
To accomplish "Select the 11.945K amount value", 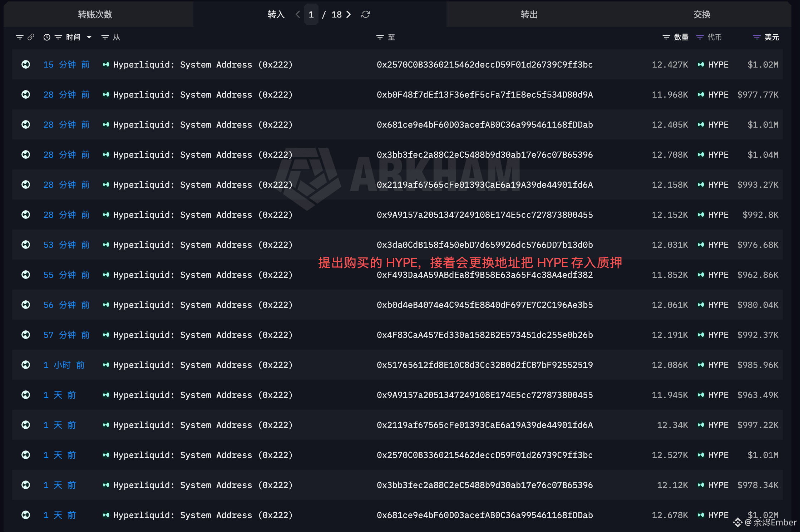I will (670, 395).
